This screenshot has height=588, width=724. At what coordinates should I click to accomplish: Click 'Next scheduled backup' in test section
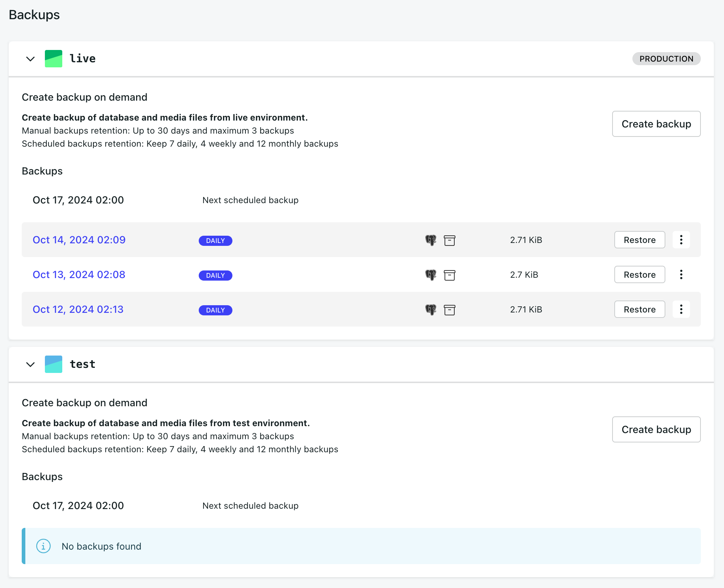pyautogui.click(x=251, y=506)
